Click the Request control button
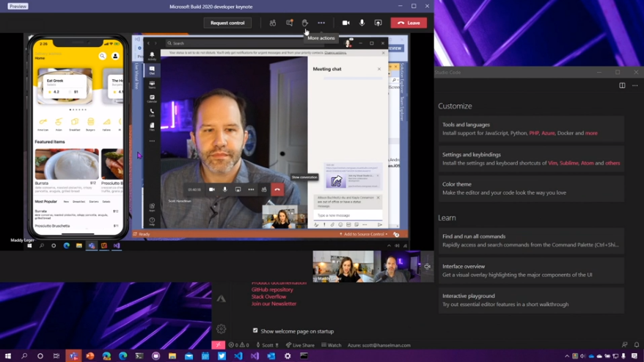Image resolution: width=644 pixels, height=362 pixels. [x=227, y=23]
